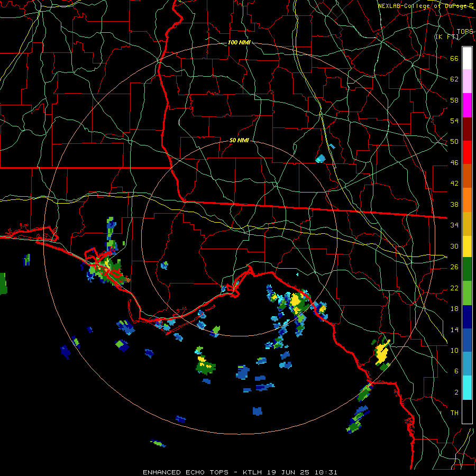476x476 pixels.
Task: Click the medium blue legend swatch
Action: click(x=467, y=340)
